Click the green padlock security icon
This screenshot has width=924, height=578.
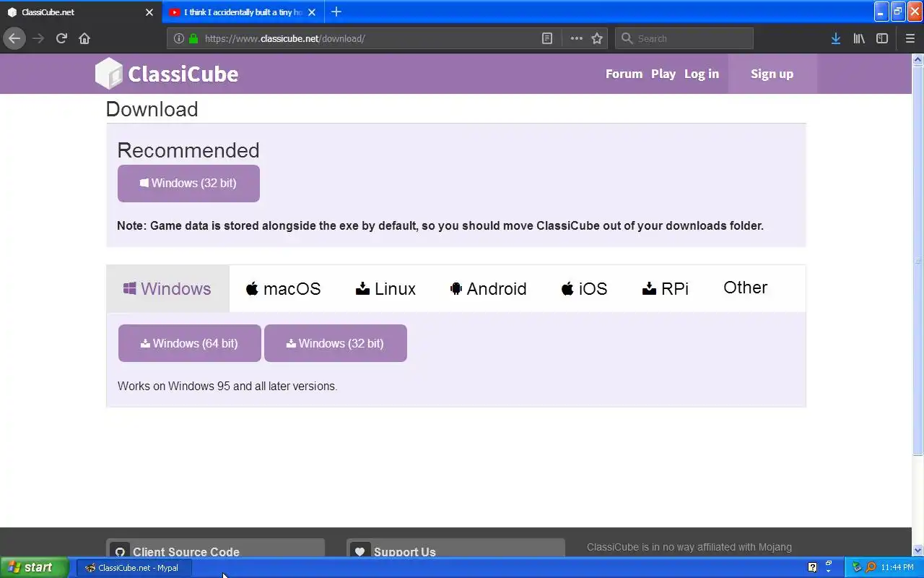[x=193, y=38]
